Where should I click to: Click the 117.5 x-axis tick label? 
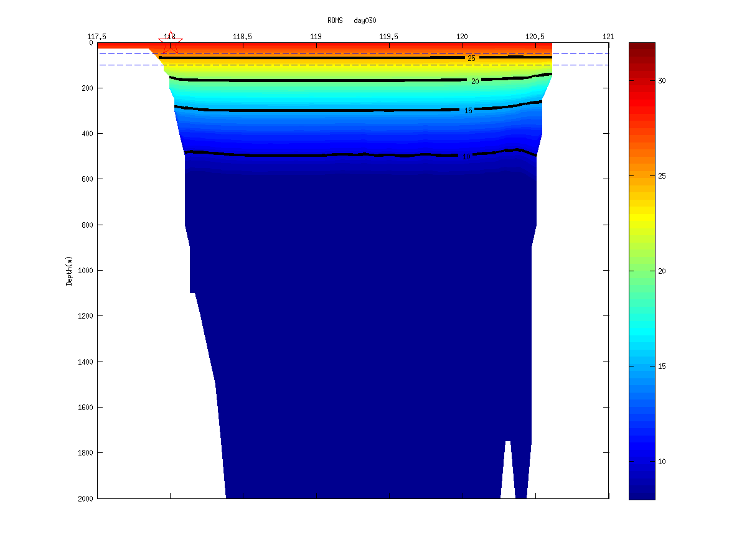[98, 36]
